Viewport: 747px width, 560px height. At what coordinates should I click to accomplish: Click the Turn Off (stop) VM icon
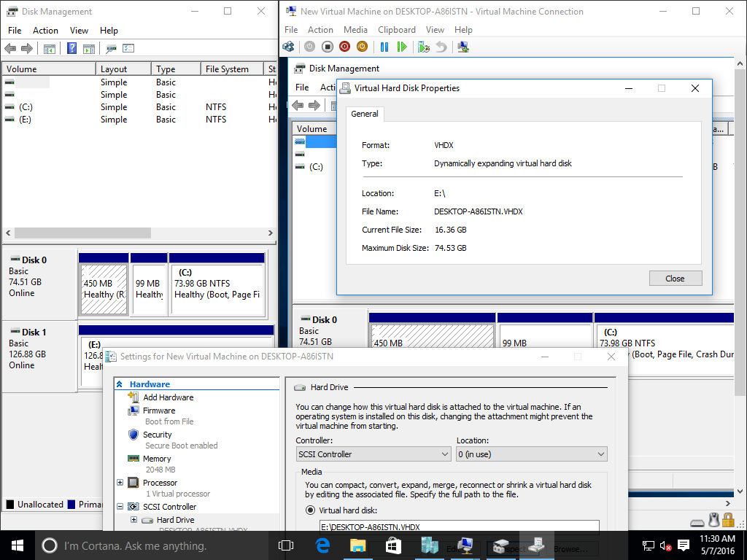click(x=328, y=47)
